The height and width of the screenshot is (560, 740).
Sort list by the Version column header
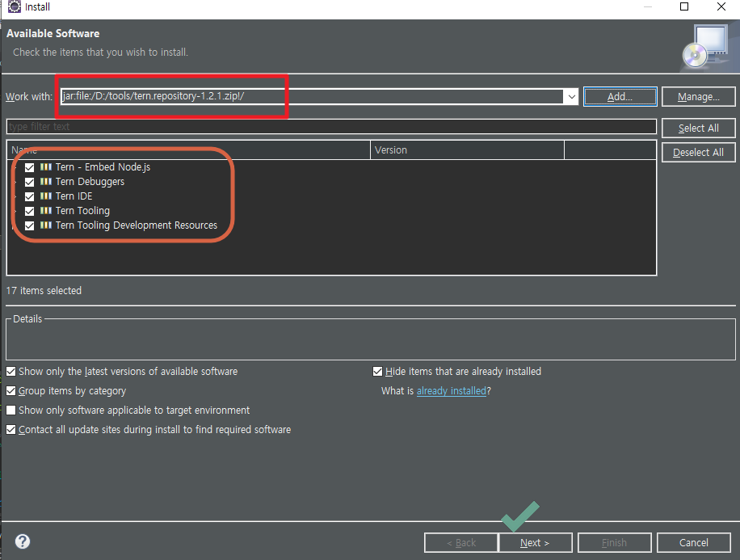click(467, 150)
